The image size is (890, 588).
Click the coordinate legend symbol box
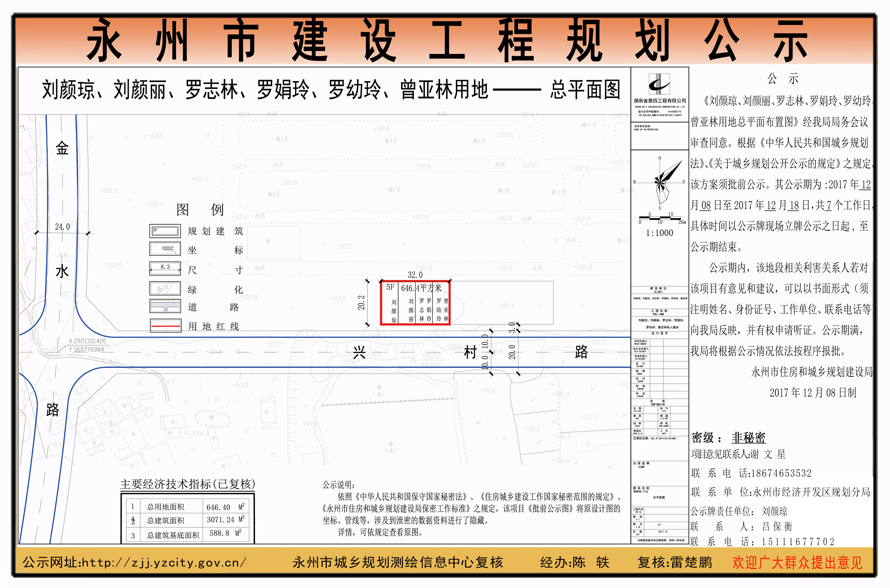[x=165, y=249]
